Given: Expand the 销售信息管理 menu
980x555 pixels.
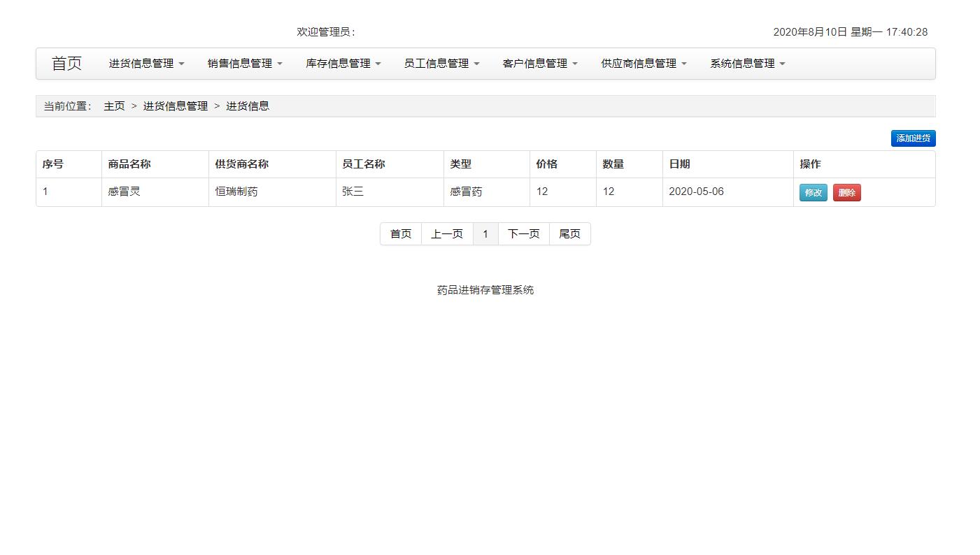Looking at the screenshot, I should (244, 62).
